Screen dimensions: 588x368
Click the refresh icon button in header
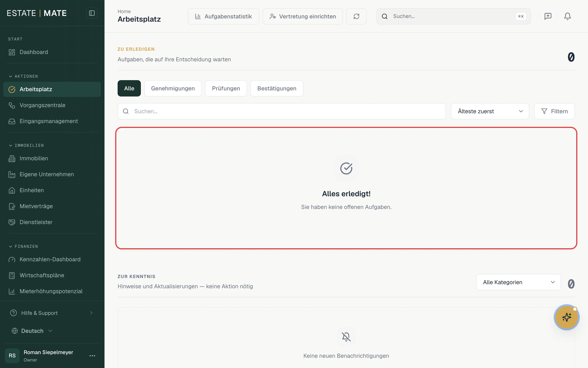tap(356, 16)
